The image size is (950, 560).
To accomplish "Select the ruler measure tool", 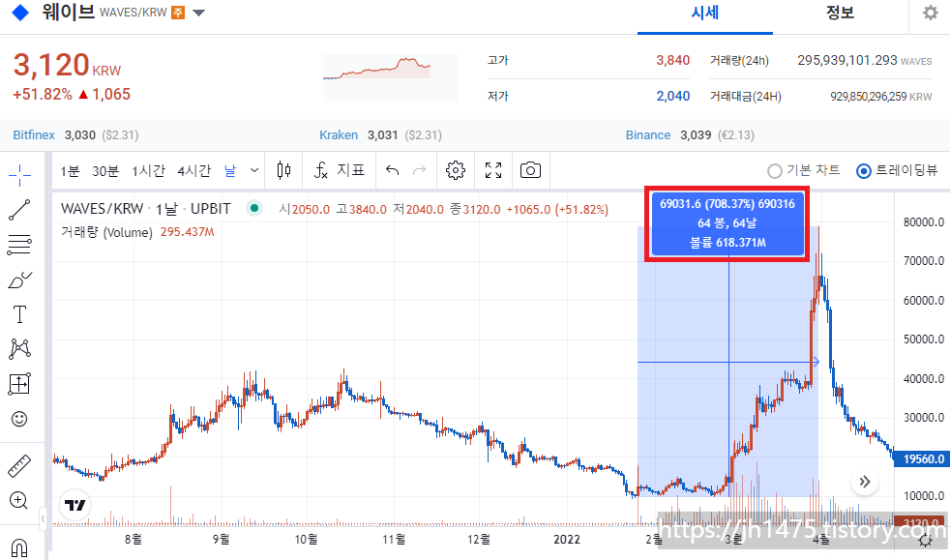I will click(x=19, y=466).
